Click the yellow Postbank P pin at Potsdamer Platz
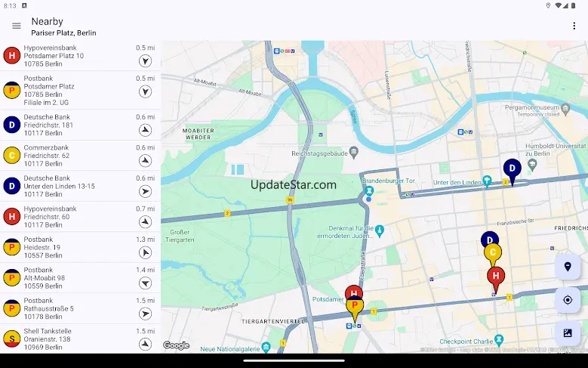This screenshot has width=588, height=368. click(355, 307)
